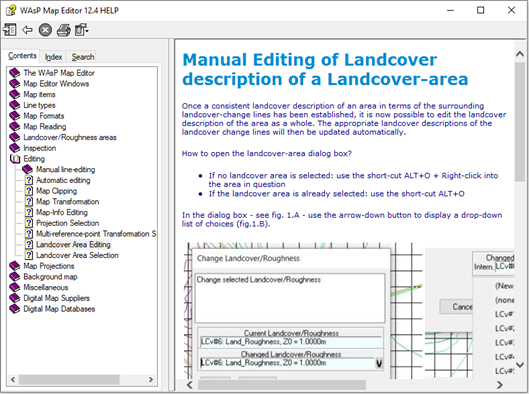
Task: Select the Inspection entry
Action: pyautogui.click(x=39, y=148)
